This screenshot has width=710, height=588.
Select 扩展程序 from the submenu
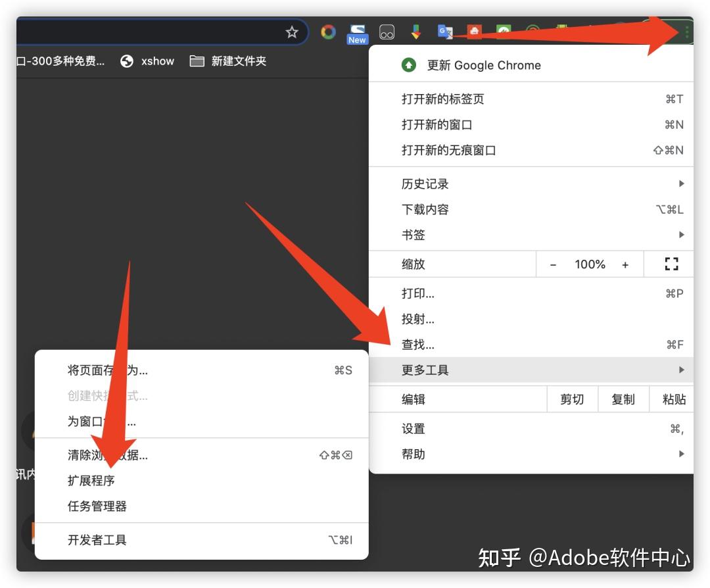[91, 481]
